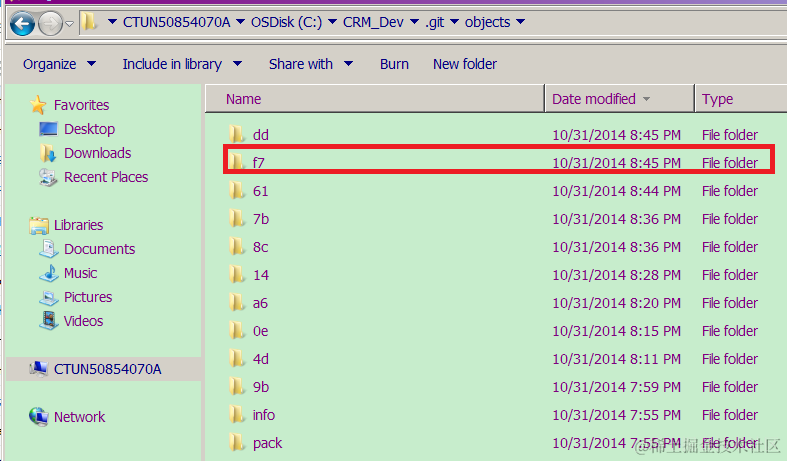Click the CTUN50854070A computer icon
The width and height of the screenshot is (787, 461).
pyautogui.click(x=39, y=369)
